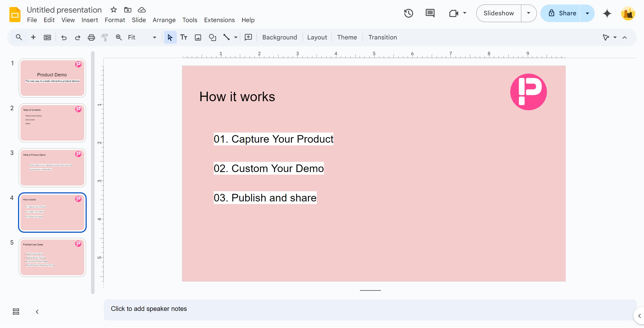Click the Untitled presentation title
644x328 pixels.
(x=64, y=10)
